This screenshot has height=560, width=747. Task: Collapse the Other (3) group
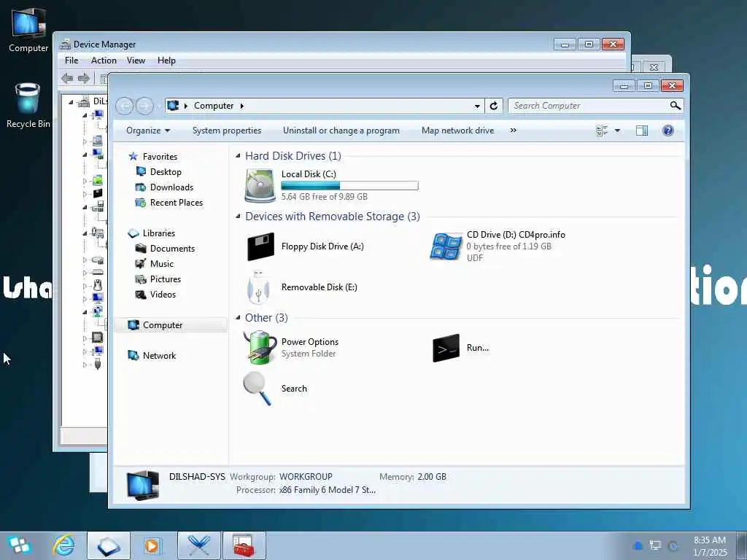click(x=238, y=318)
